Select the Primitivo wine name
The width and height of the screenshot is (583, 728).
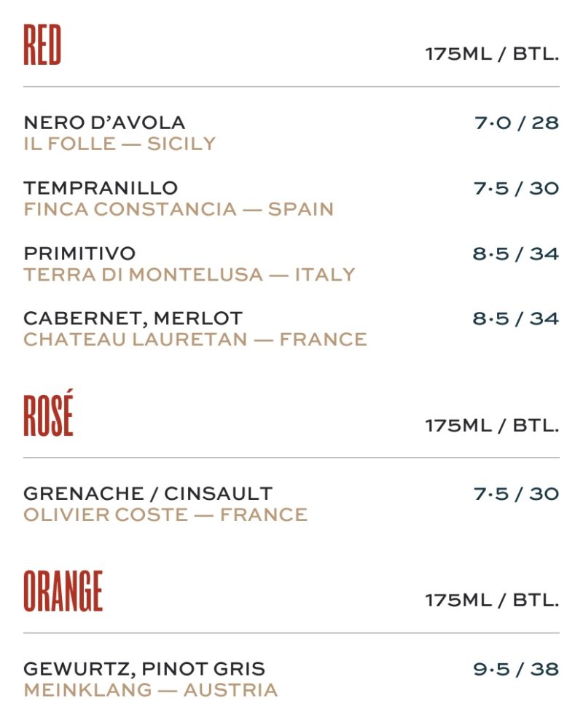[x=79, y=254]
